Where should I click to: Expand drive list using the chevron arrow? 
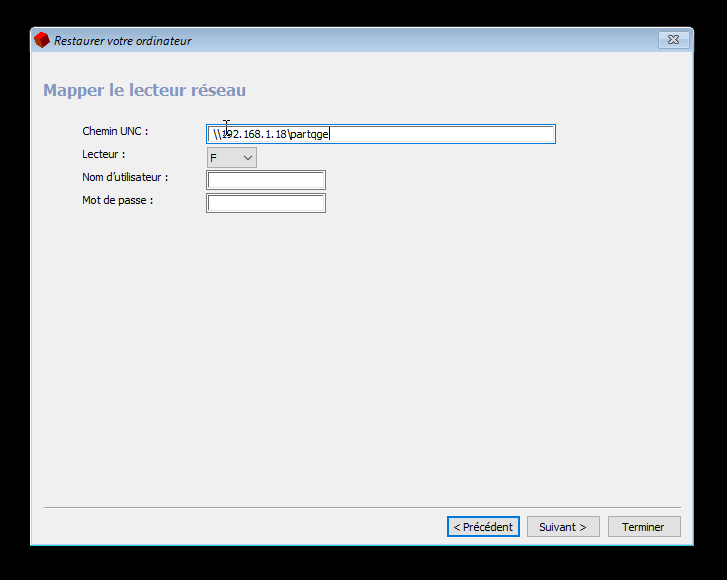click(x=247, y=158)
